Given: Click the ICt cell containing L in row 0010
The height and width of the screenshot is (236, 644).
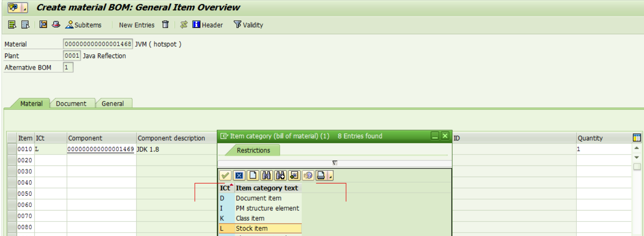Looking at the screenshot, I should tap(51, 149).
